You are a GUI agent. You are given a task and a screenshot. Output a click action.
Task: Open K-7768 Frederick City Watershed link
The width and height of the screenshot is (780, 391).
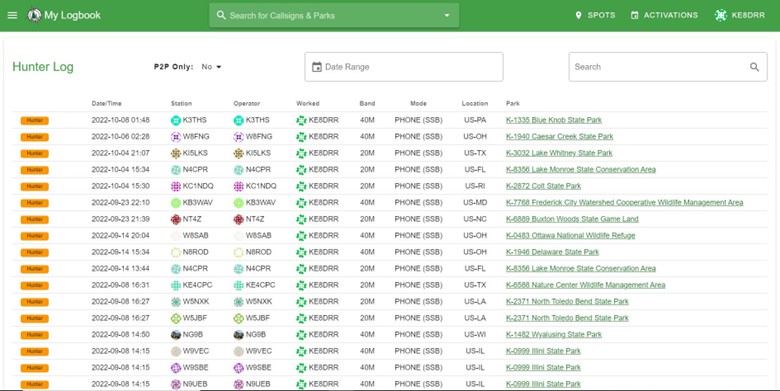[x=624, y=202]
